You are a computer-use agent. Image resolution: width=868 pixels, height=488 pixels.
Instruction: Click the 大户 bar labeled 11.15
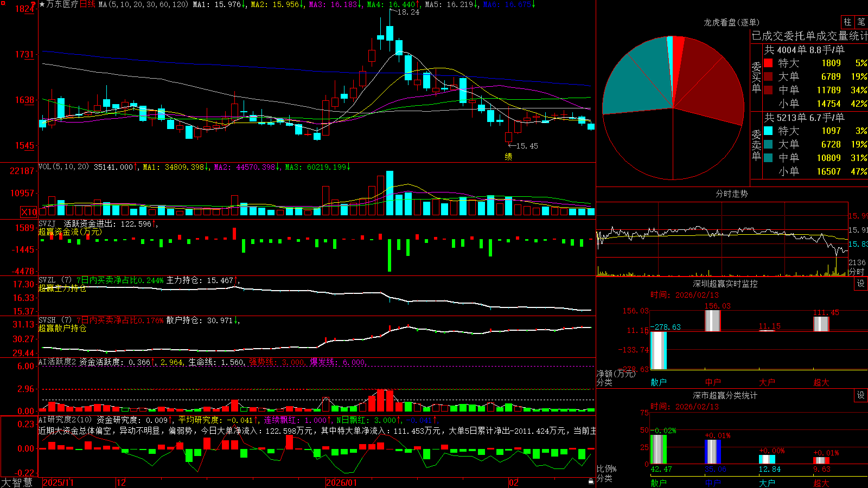click(x=767, y=330)
